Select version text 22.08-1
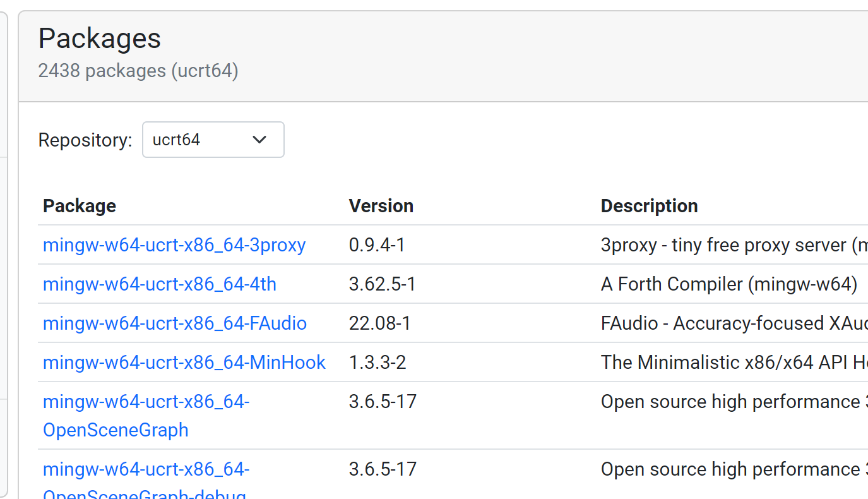 pyautogui.click(x=380, y=323)
